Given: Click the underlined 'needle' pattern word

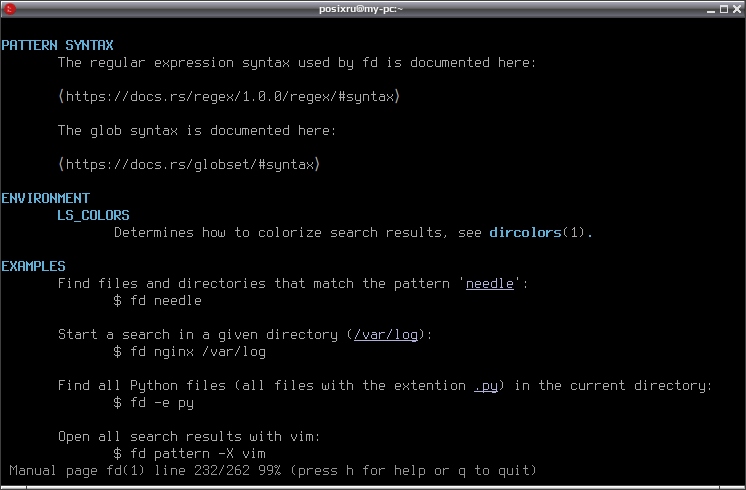Looking at the screenshot, I should coord(490,284).
